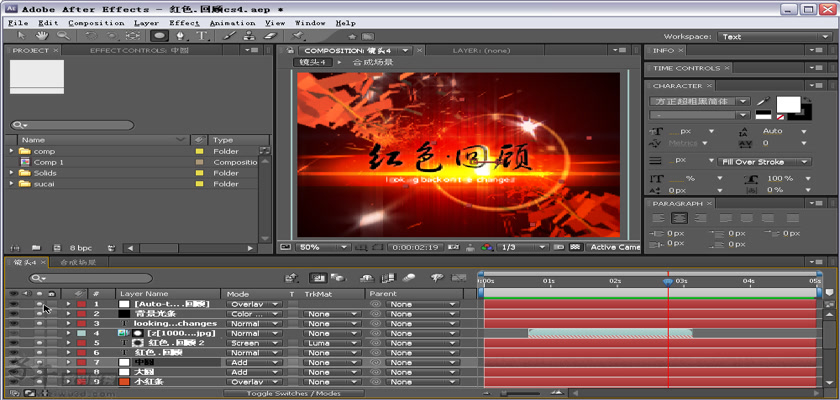Open Fill Over Stroke dropdown
The height and width of the screenshot is (400, 840).
coord(764,162)
